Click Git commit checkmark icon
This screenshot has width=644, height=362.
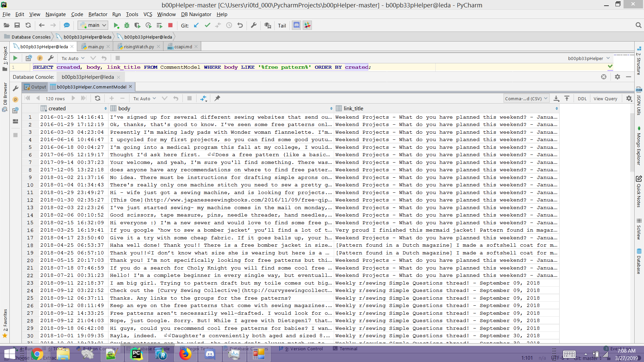(208, 25)
